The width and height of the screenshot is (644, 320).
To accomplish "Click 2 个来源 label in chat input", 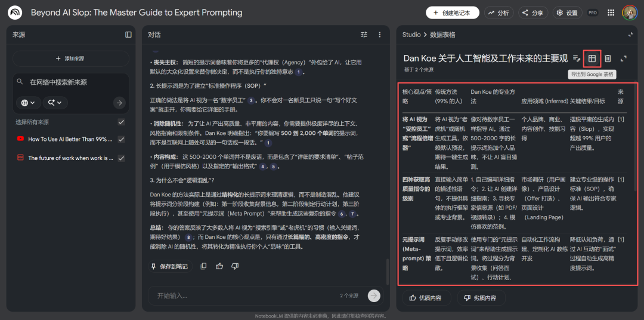I will pyautogui.click(x=349, y=296).
